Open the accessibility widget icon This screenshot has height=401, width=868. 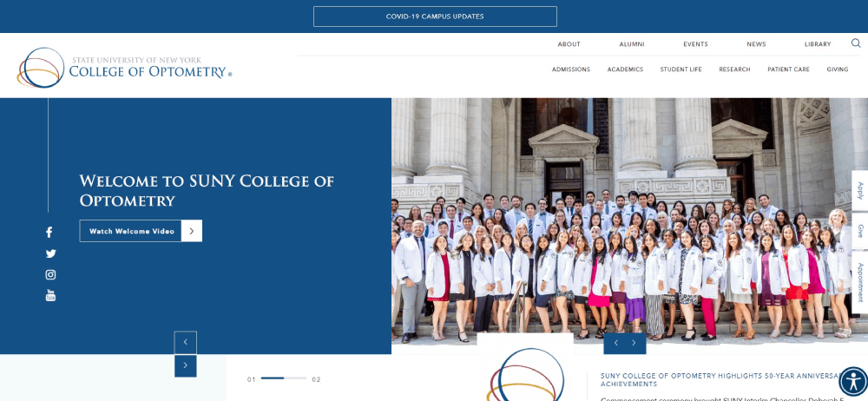[x=853, y=381]
